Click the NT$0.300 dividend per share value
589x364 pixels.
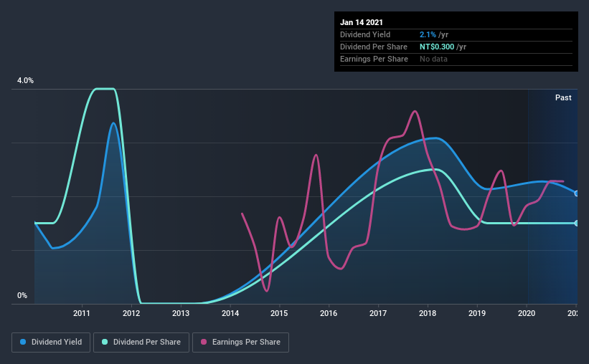point(437,47)
